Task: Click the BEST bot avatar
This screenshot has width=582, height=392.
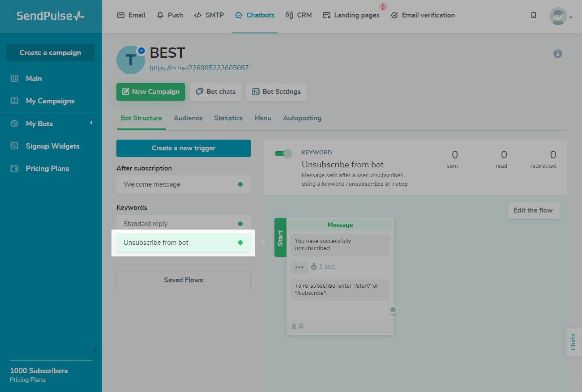Action: (131, 60)
